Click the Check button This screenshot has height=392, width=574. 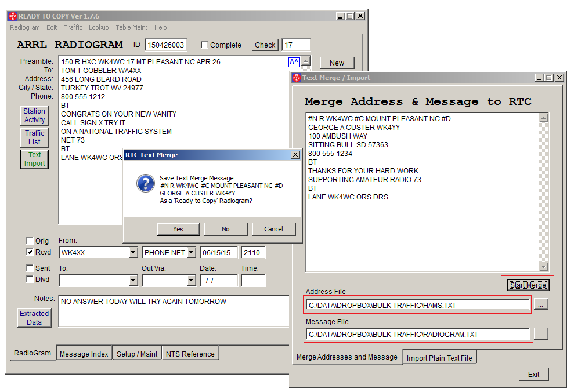(x=265, y=45)
